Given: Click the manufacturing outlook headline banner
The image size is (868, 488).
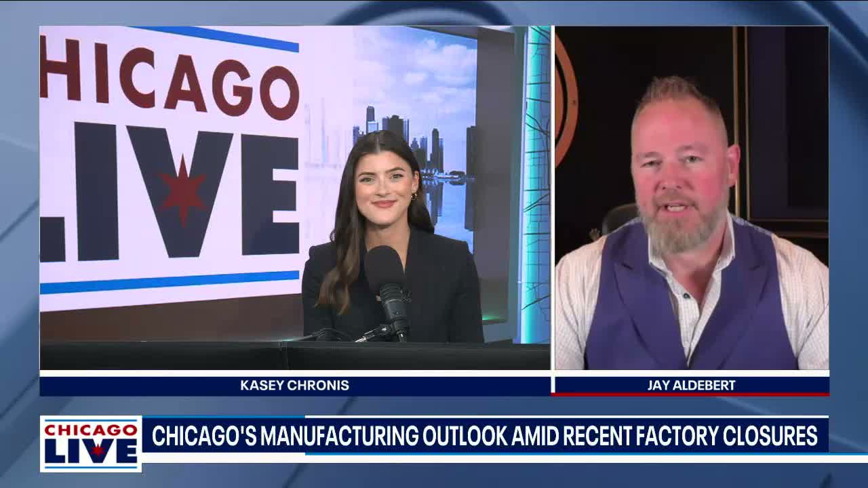Looking at the screenshot, I should click(485, 436).
